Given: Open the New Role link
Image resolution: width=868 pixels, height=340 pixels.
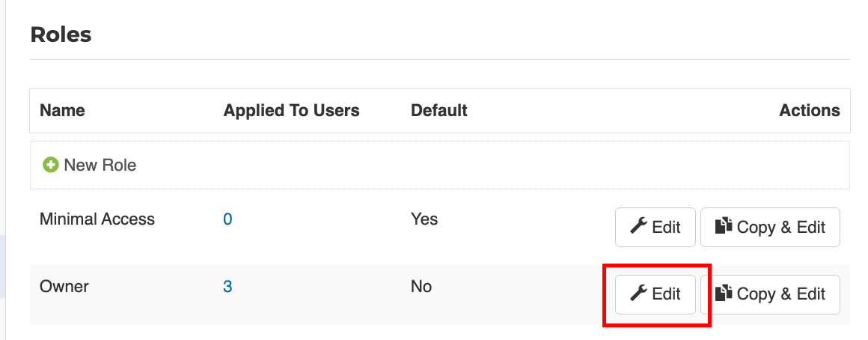Looking at the screenshot, I should (100, 165).
